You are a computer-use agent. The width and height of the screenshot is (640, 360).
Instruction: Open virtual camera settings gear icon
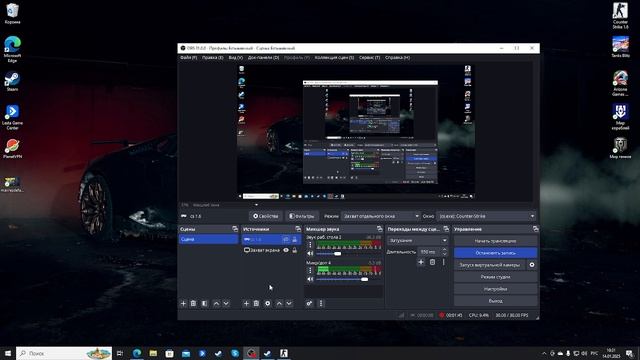pyautogui.click(x=532, y=265)
